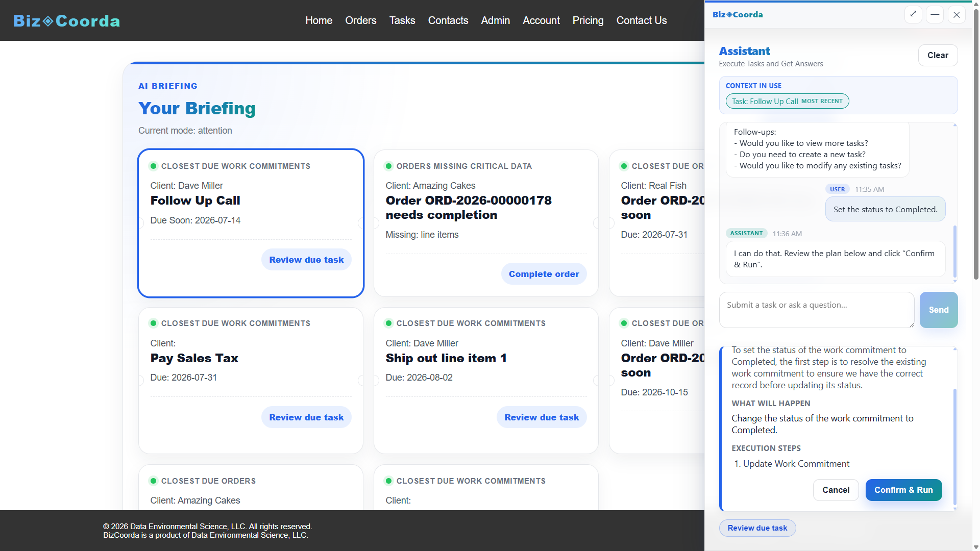Send the assistant message

click(938, 310)
